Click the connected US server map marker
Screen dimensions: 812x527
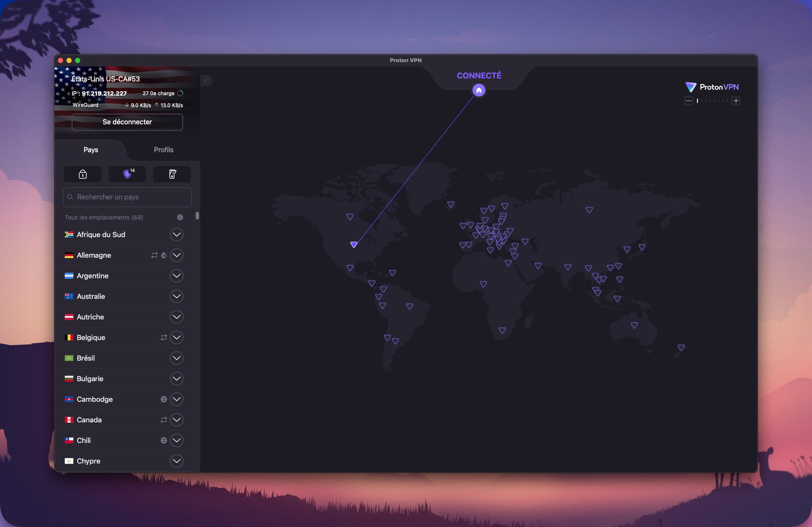[354, 244]
